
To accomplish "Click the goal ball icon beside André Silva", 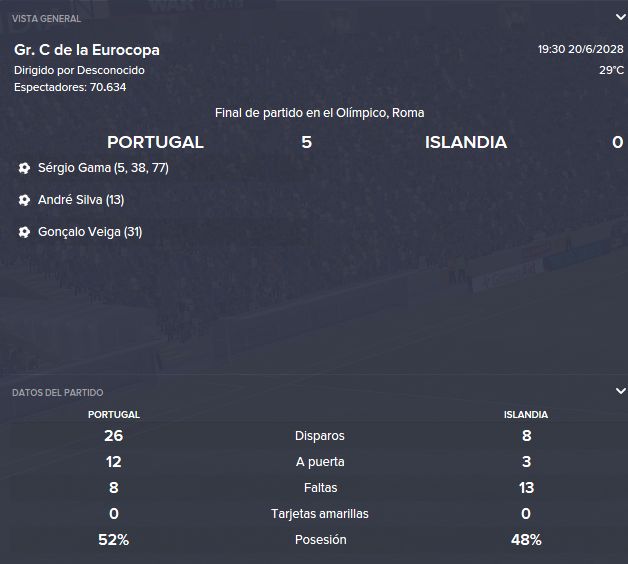I will pos(24,200).
